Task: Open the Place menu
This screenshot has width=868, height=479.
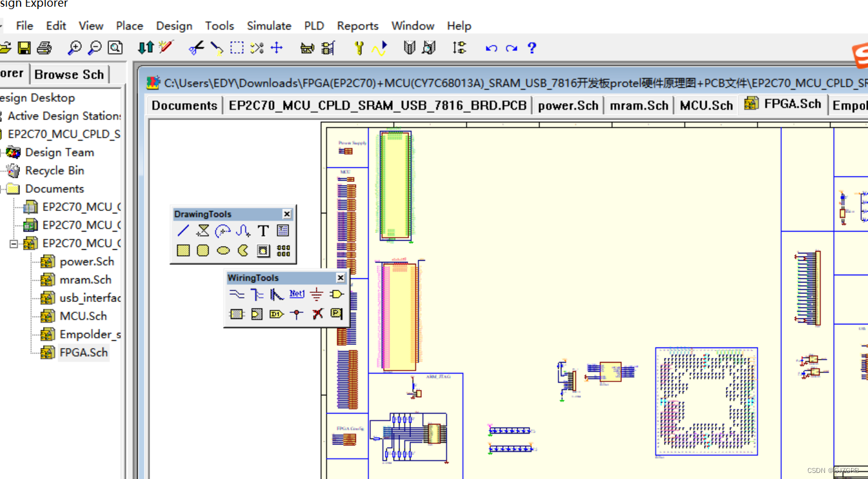Action: [x=129, y=25]
